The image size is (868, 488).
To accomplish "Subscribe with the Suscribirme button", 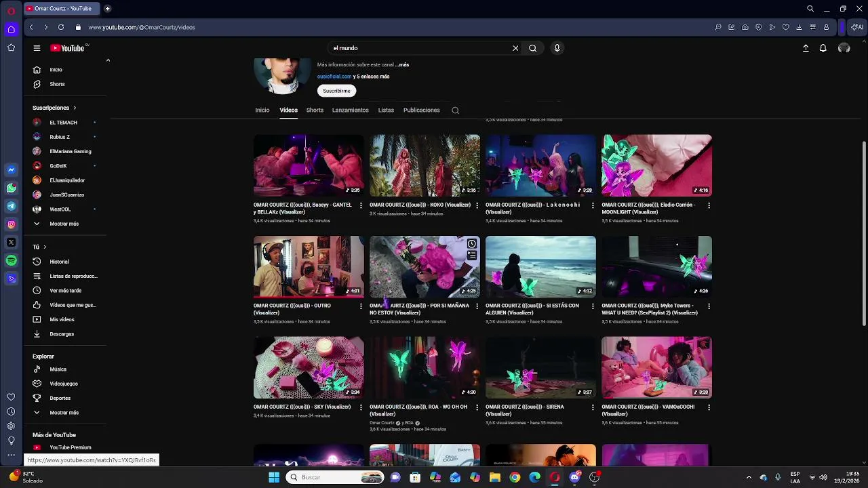I will [336, 91].
